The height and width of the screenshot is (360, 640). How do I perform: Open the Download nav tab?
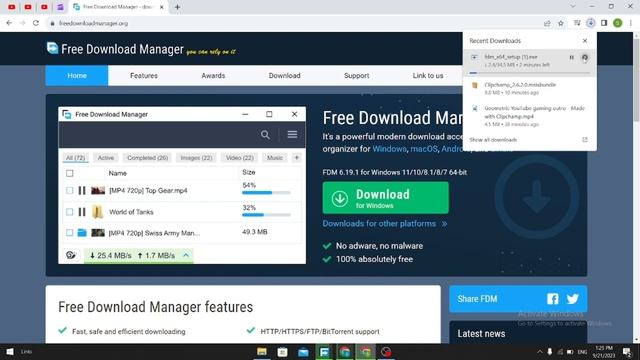[284, 76]
